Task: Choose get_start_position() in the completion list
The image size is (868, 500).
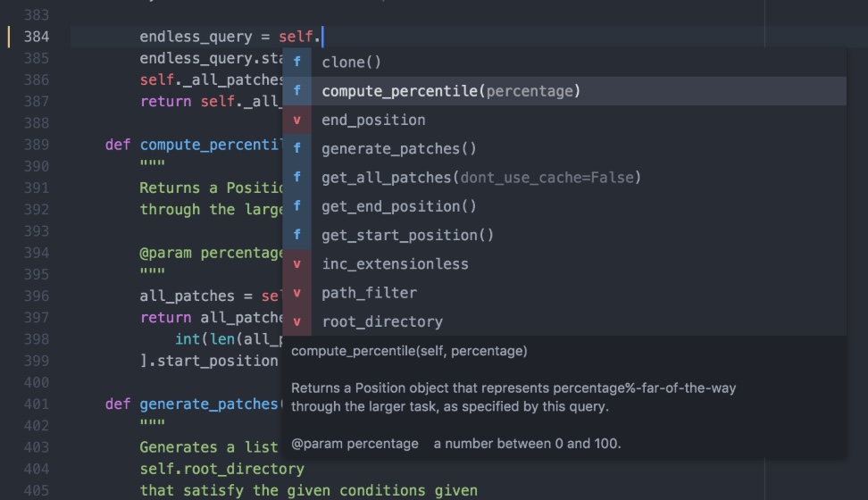Action: pyautogui.click(x=407, y=236)
